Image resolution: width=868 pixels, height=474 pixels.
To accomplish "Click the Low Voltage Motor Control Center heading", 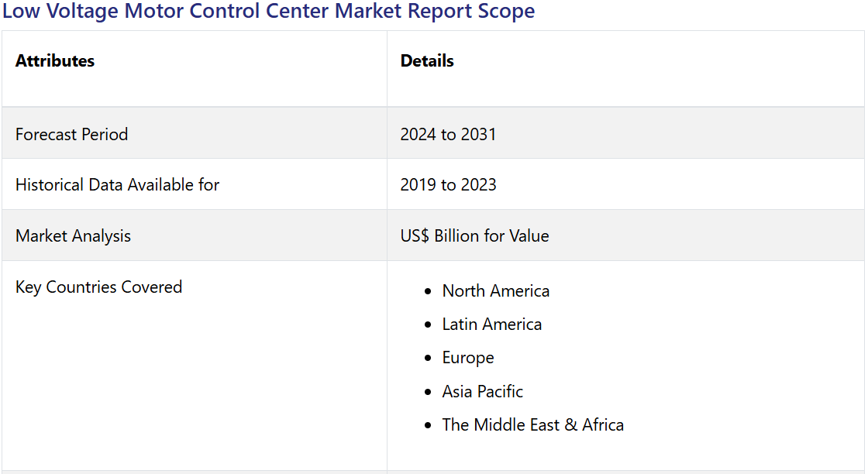I will tap(268, 12).
